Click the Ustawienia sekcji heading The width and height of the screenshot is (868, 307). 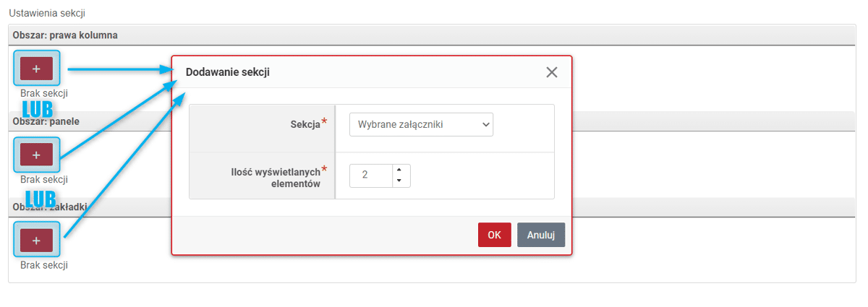[48, 14]
